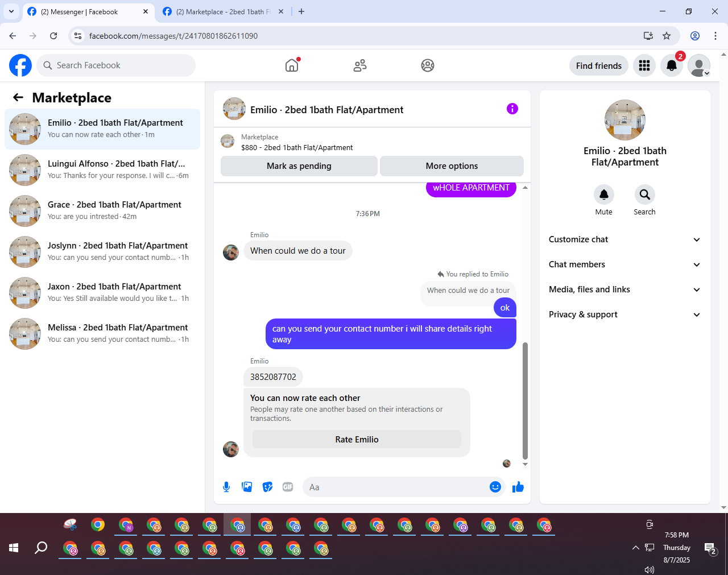Open the notifications bell
The height and width of the screenshot is (575, 728).
click(672, 65)
